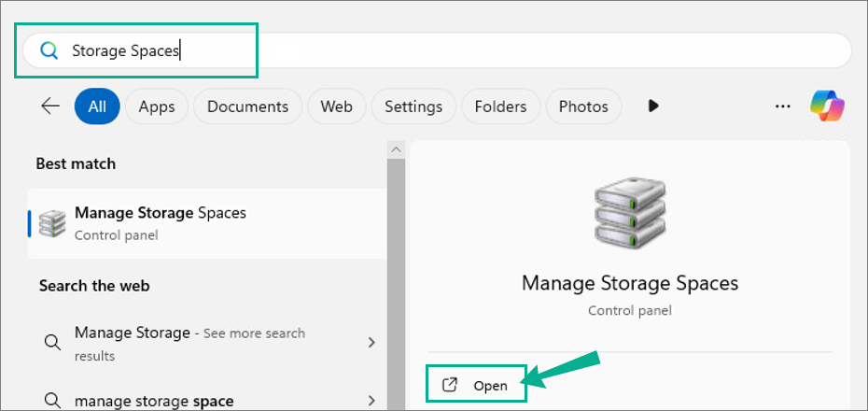The height and width of the screenshot is (411, 868).
Task: Click the search magnifier icon in search box
Action: pyautogui.click(x=49, y=51)
